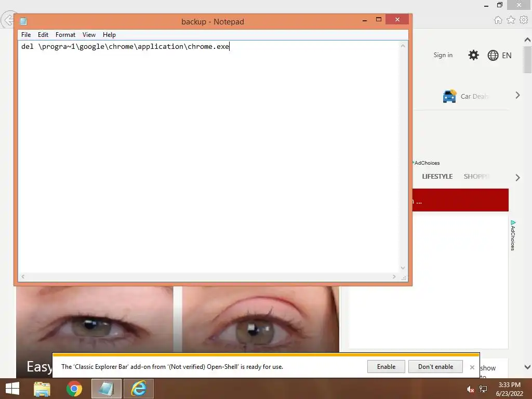This screenshot has width=532, height=399.
Task: Open the File menu in Notepad
Action: 26,35
